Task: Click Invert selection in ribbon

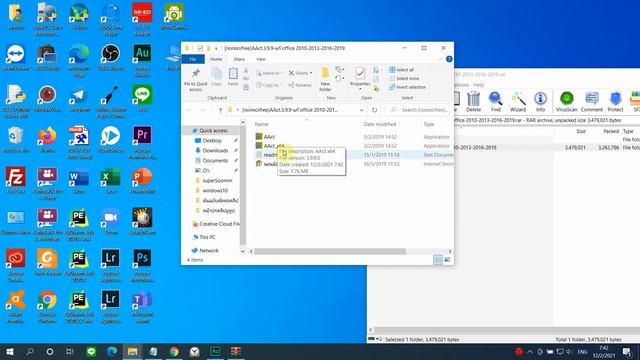Action: pyautogui.click(x=407, y=87)
